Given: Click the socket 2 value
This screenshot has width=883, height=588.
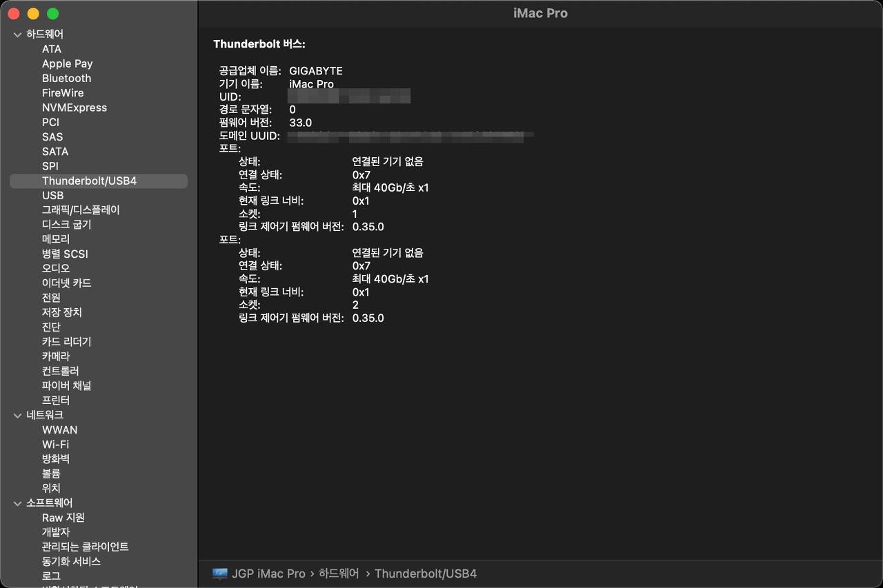Looking at the screenshot, I should pos(355,305).
